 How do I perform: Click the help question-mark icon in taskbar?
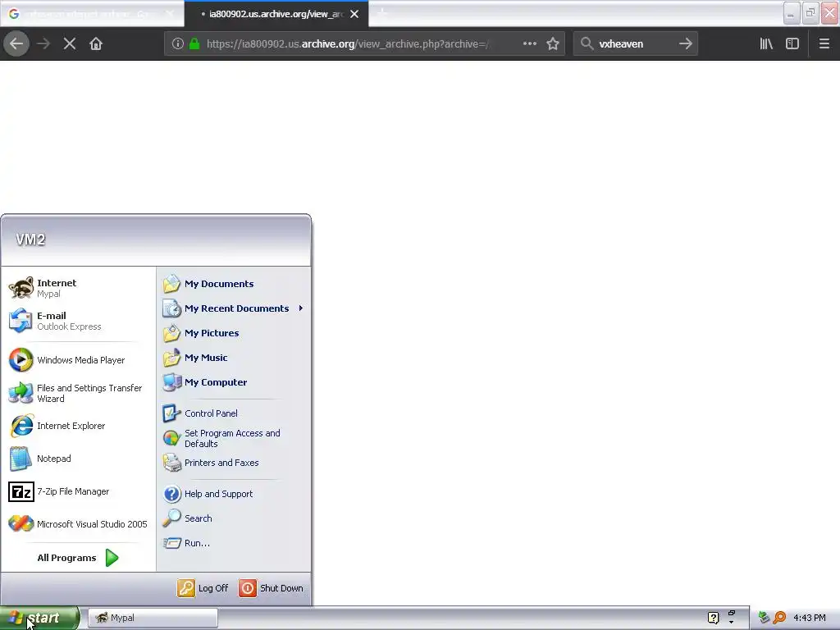point(713,619)
